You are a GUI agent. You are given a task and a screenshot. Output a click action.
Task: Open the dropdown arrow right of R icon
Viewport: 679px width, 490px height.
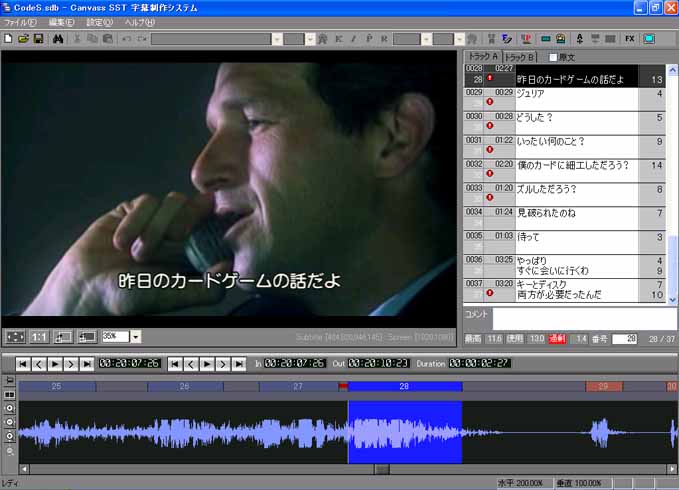tap(426, 39)
